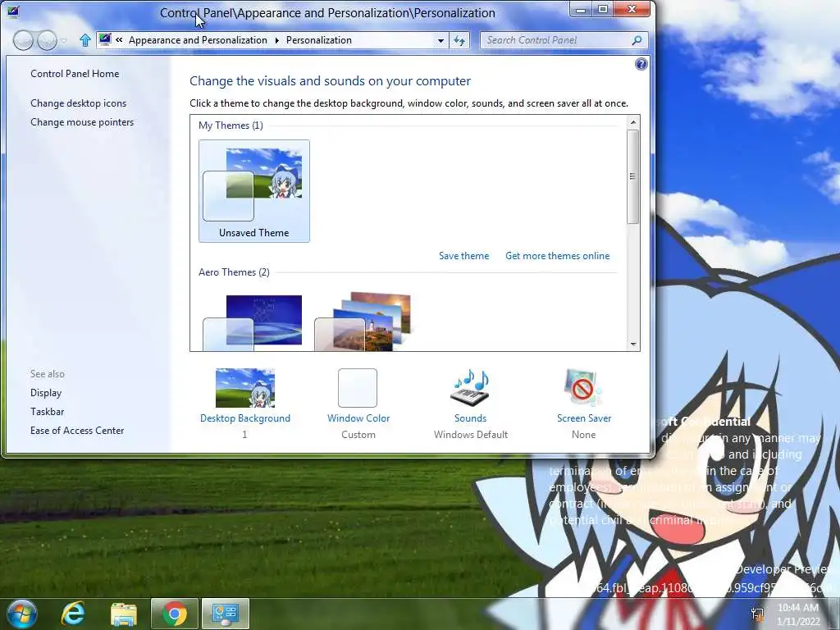Click the My Themes (1) group header
This screenshot has height=630, width=840.
[x=231, y=126]
